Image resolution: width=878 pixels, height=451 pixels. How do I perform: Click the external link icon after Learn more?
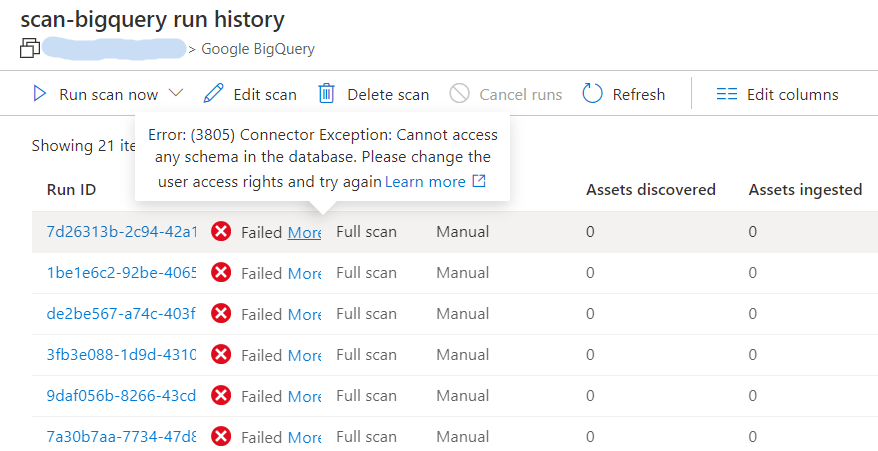pyautogui.click(x=479, y=181)
